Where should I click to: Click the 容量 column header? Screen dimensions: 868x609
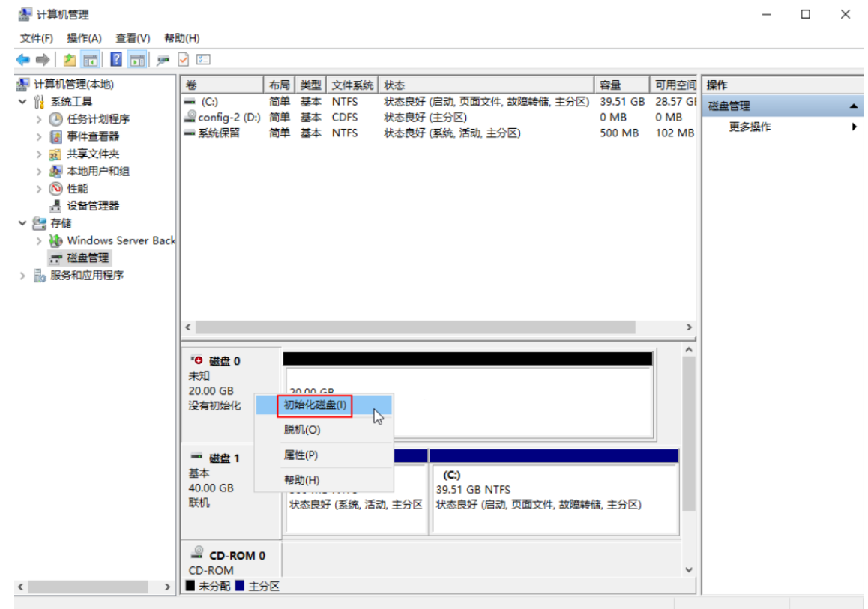[621, 85]
